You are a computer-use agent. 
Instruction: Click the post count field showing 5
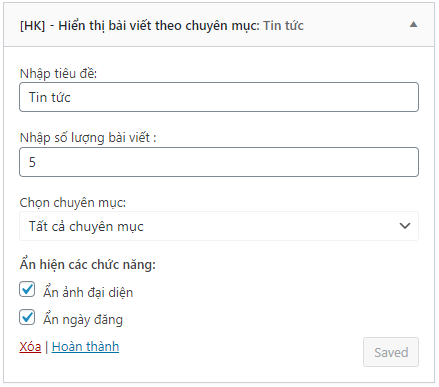[x=219, y=162]
